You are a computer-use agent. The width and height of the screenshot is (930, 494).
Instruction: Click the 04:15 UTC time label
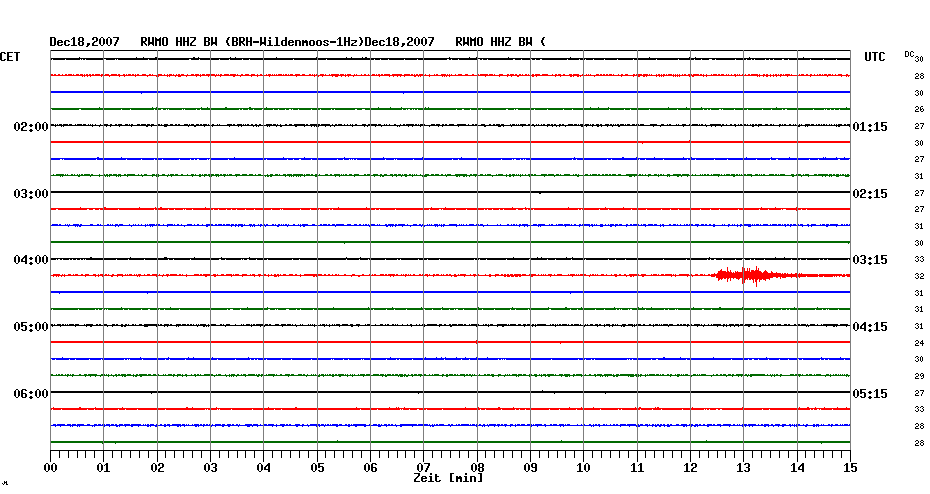click(x=870, y=327)
